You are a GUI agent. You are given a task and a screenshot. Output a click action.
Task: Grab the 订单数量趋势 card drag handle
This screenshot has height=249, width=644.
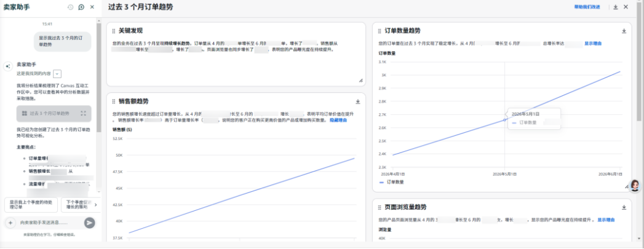click(x=380, y=31)
